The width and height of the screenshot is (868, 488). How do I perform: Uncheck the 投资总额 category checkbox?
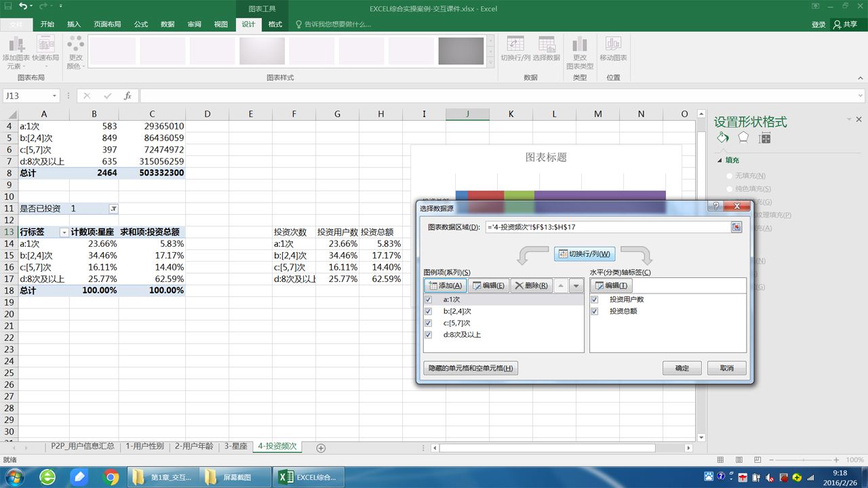[x=595, y=311]
